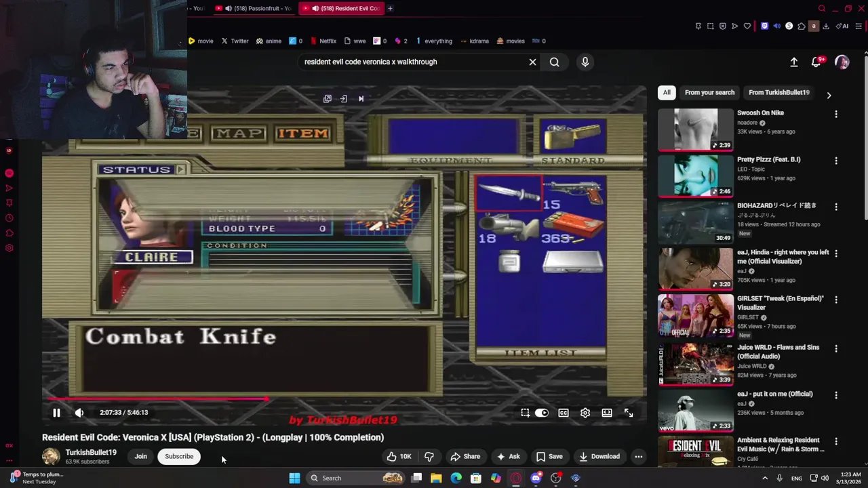The height and width of the screenshot is (488, 868).
Task: Open the more actions menu below the video
Action: pyautogui.click(x=638, y=457)
